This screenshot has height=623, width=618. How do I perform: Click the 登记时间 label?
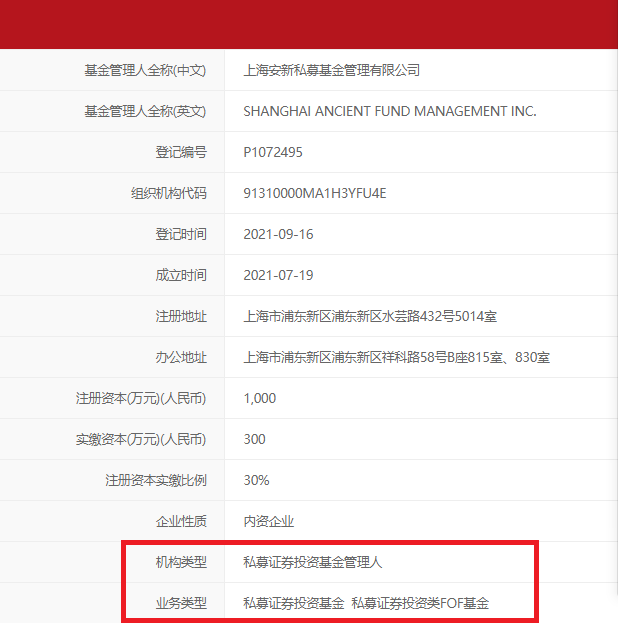click(181, 234)
